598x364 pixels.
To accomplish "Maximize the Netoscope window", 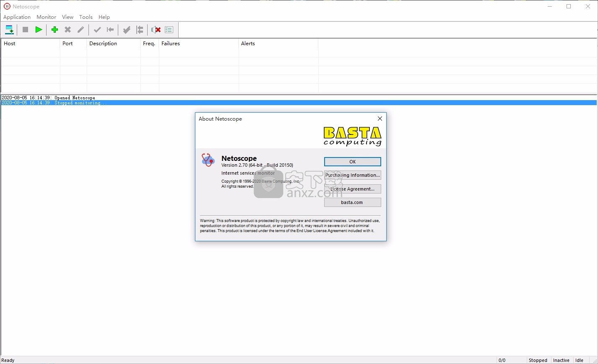I will pos(569,6).
